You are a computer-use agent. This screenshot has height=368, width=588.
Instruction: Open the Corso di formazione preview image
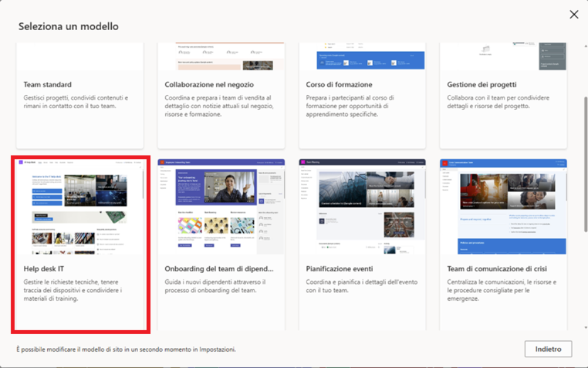[x=362, y=57]
